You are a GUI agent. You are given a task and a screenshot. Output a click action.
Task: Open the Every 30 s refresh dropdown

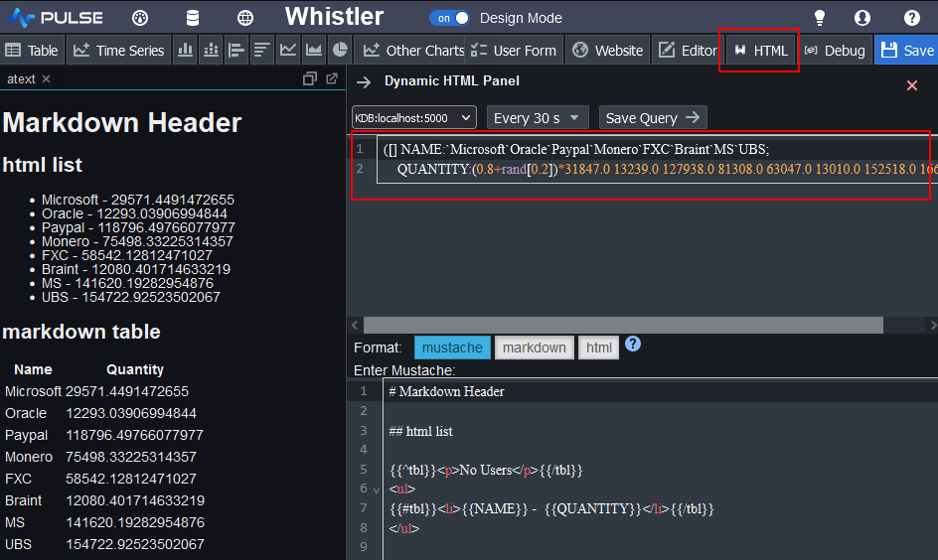538,118
